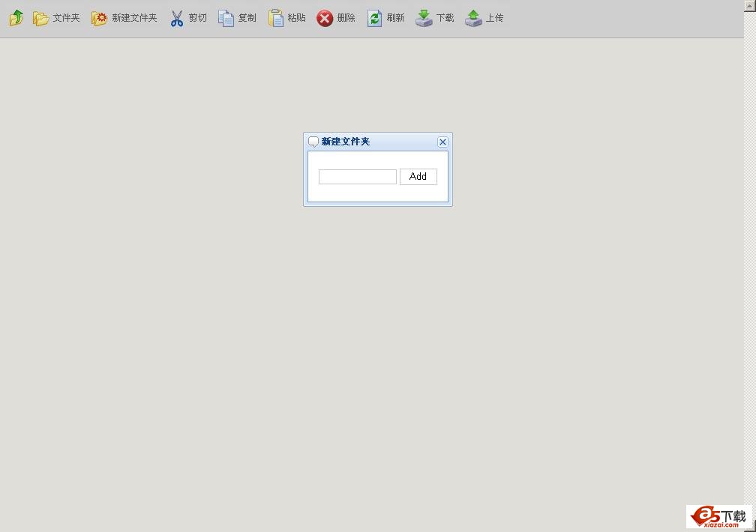Close the 新建文件夹 dialog

tap(442, 142)
